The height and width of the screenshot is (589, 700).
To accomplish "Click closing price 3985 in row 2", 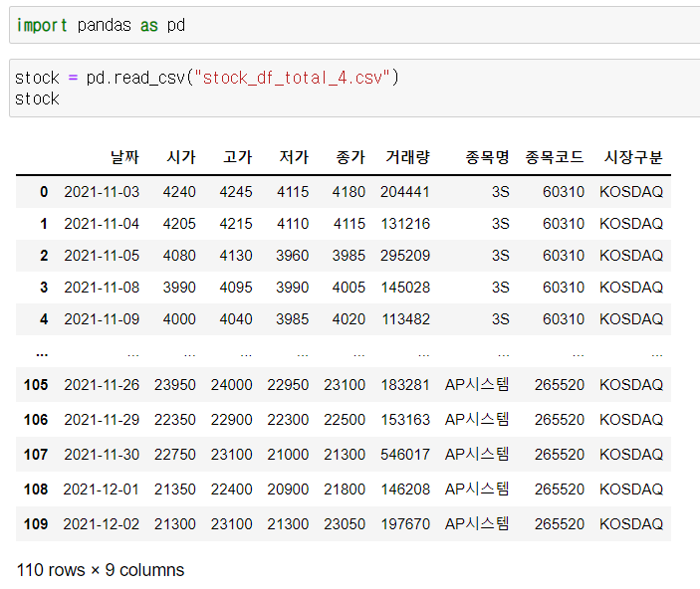I will [349, 256].
